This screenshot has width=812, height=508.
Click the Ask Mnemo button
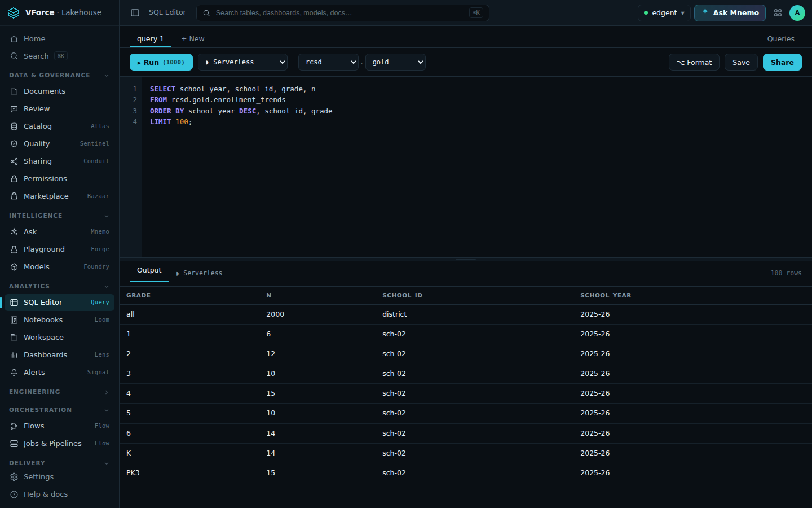click(x=730, y=12)
